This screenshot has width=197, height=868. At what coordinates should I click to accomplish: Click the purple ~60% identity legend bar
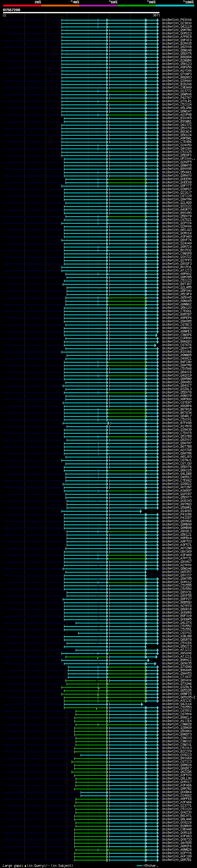point(99,6)
